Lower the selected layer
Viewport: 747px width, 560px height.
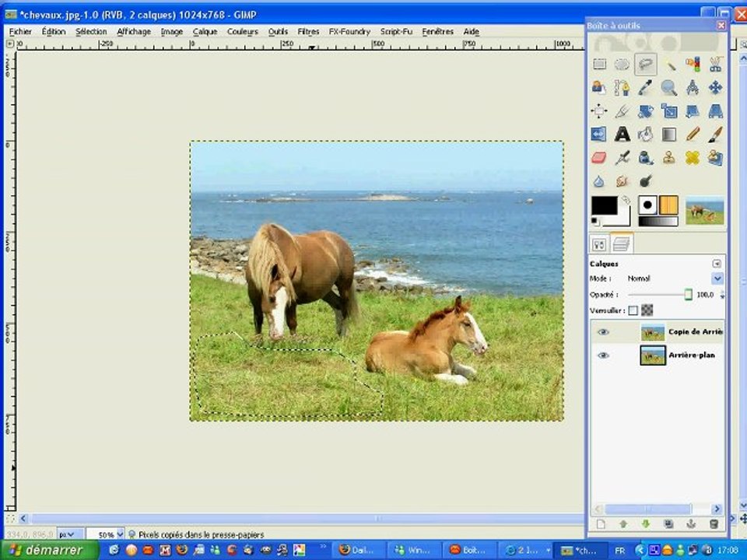click(x=646, y=523)
